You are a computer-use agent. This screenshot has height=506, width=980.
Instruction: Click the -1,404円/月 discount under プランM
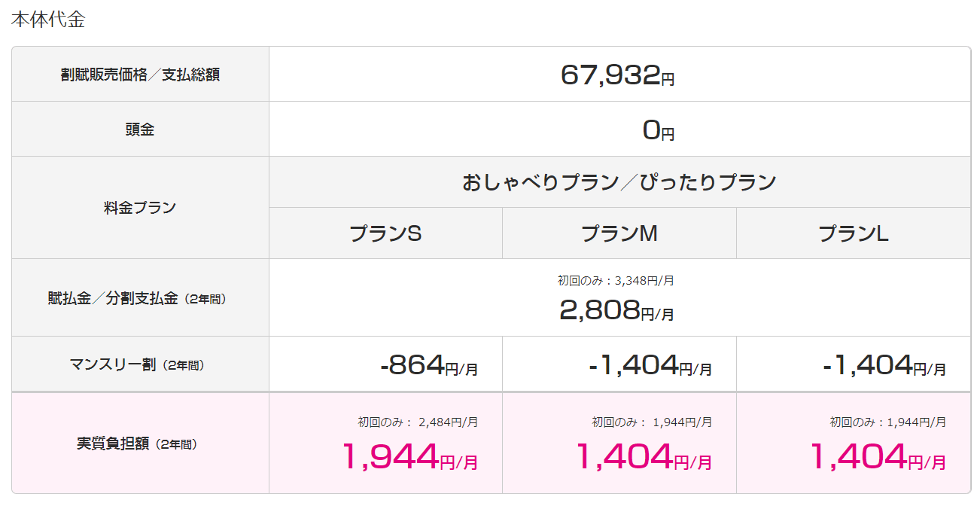tap(650, 365)
